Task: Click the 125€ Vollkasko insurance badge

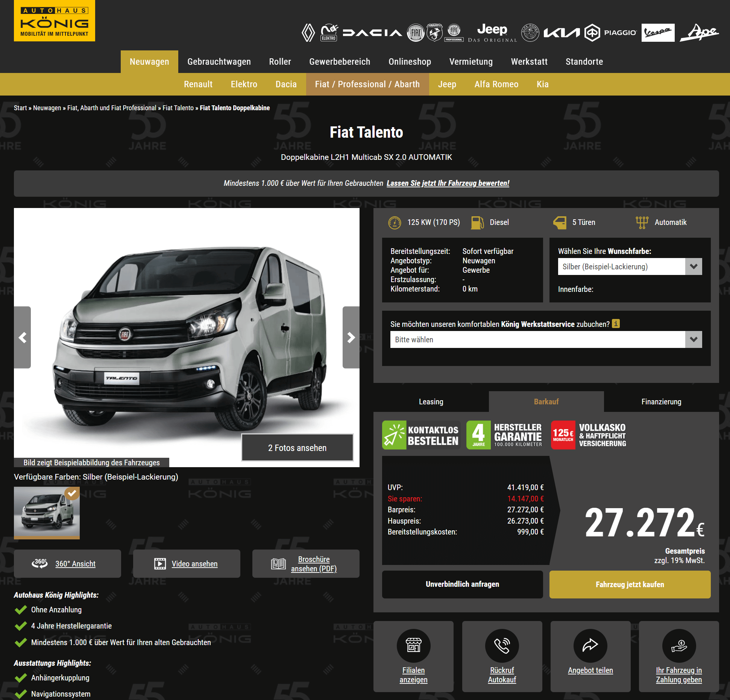Action: 589,435
